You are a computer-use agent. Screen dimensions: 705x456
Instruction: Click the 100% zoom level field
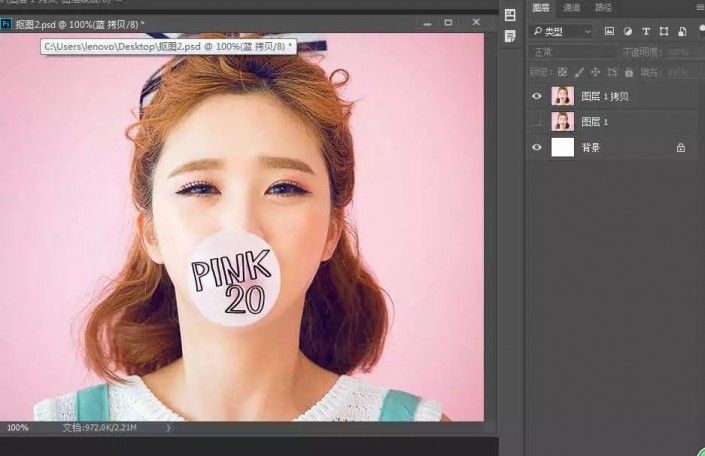(x=18, y=428)
